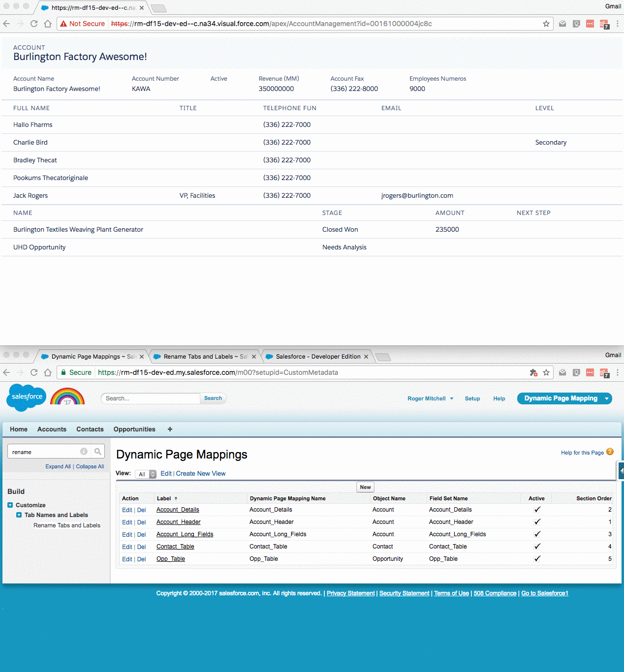Click the home icon in the bottom browser toolbar
Image resolution: width=624 pixels, height=672 pixels.
click(x=48, y=372)
